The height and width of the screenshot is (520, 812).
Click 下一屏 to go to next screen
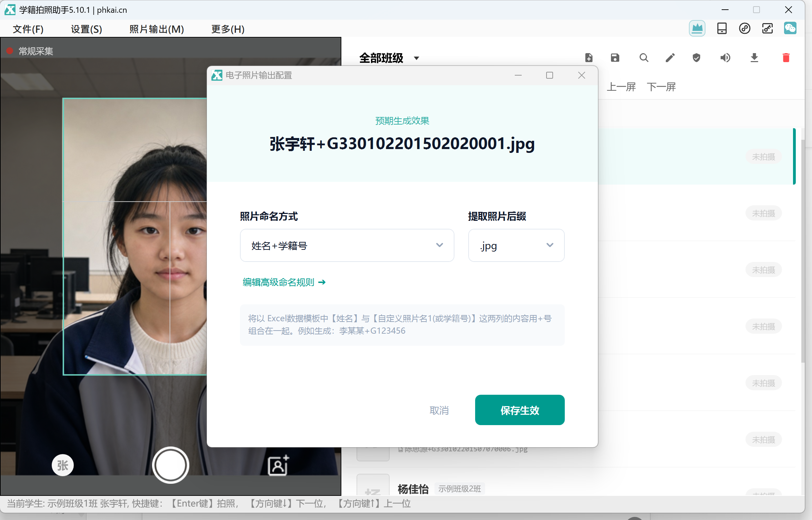click(661, 87)
